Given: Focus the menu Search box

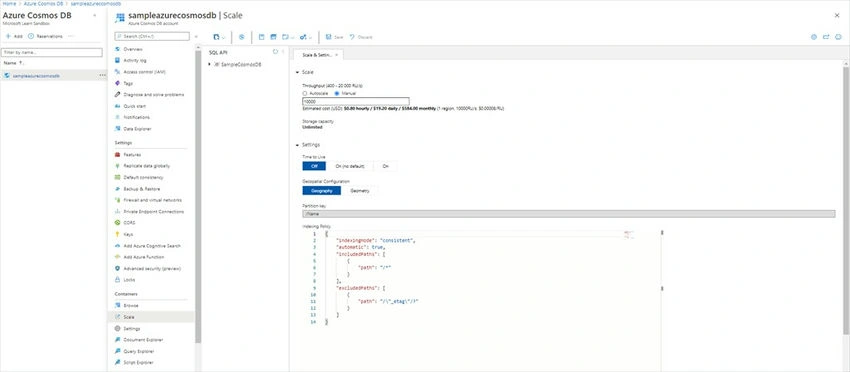Looking at the screenshot, I should pyautogui.click(x=152, y=36).
